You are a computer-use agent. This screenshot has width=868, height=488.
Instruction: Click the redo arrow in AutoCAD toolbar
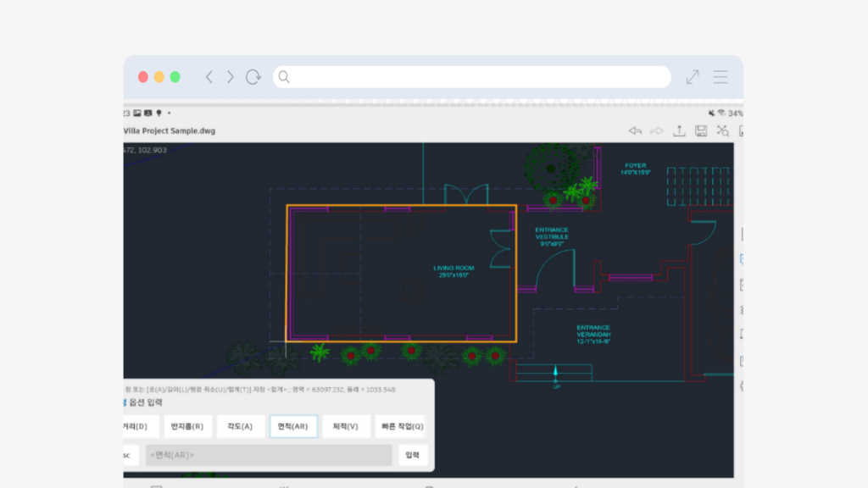click(657, 130)
